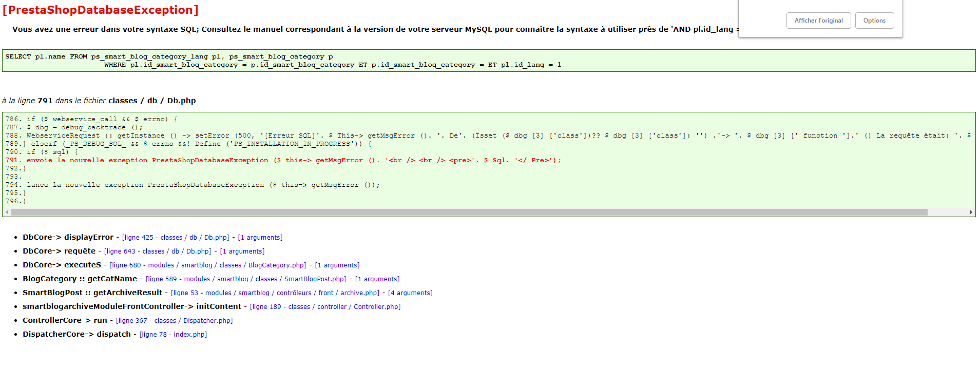980x388 pixels.
Task: Click the DbCore-> executeS entry
Action: [x=62, y=265]
